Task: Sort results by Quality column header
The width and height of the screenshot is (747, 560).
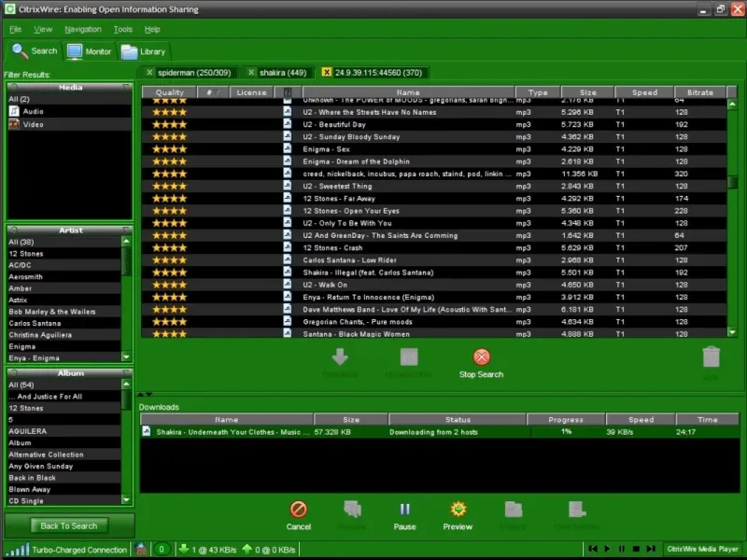Action: tap(169, 92)
